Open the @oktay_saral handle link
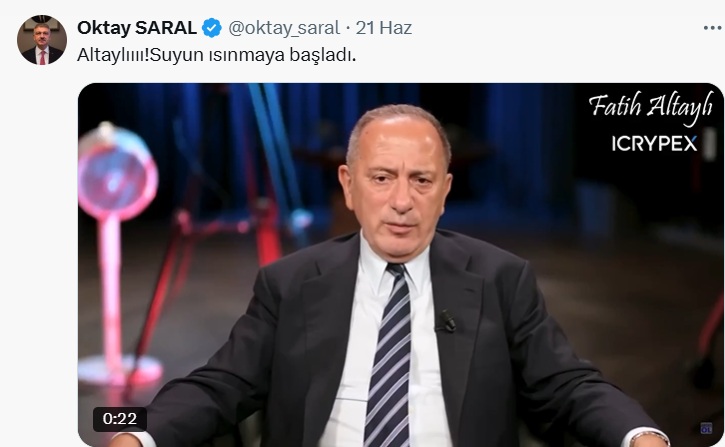Screen dimensions: 725x447 284,28
